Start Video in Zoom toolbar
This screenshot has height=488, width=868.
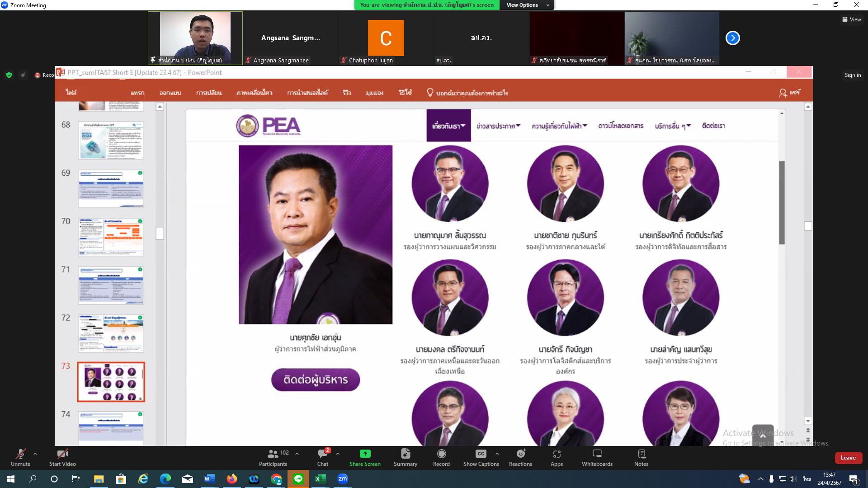[x=62, y=457]
